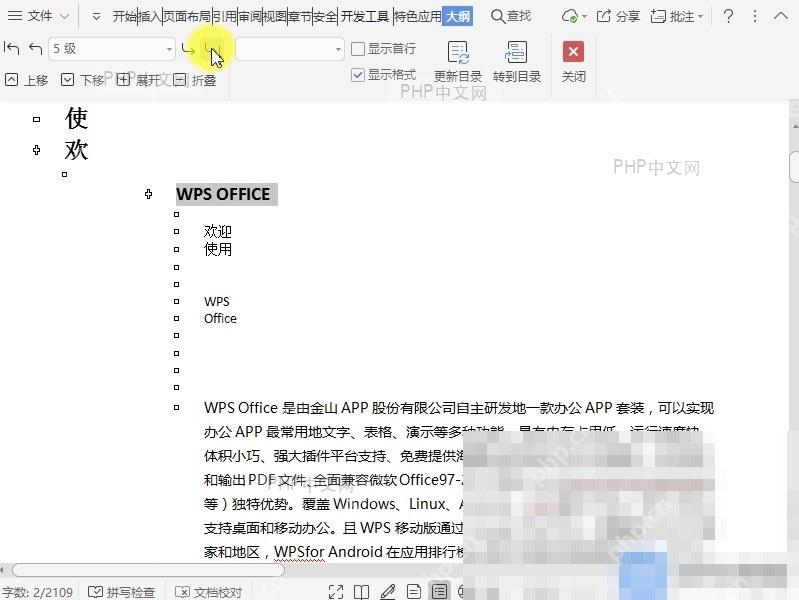Open the 审阅 tab
The width and height of the screenshot is (799, 600).
pyautogui.click(x=250, y=16)
